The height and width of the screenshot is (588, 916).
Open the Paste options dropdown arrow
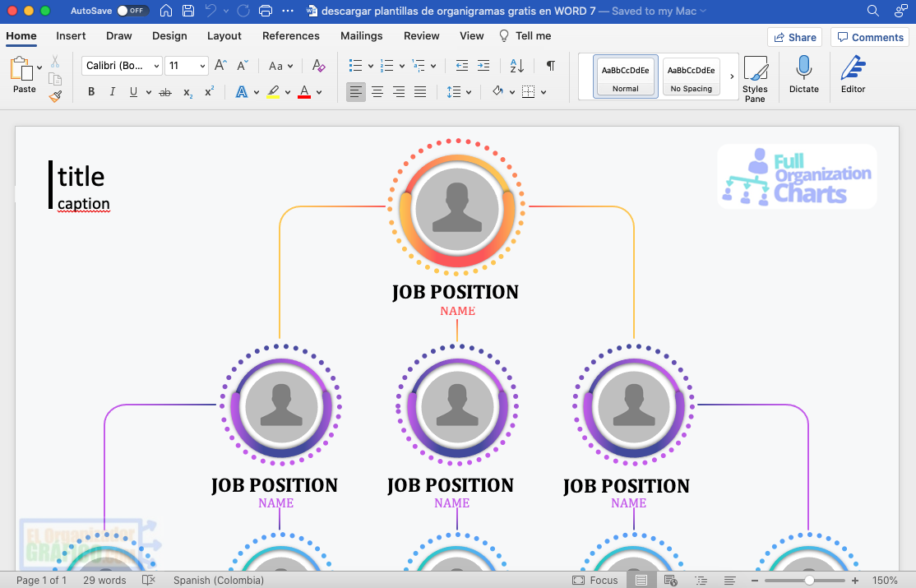click(39, 67)
